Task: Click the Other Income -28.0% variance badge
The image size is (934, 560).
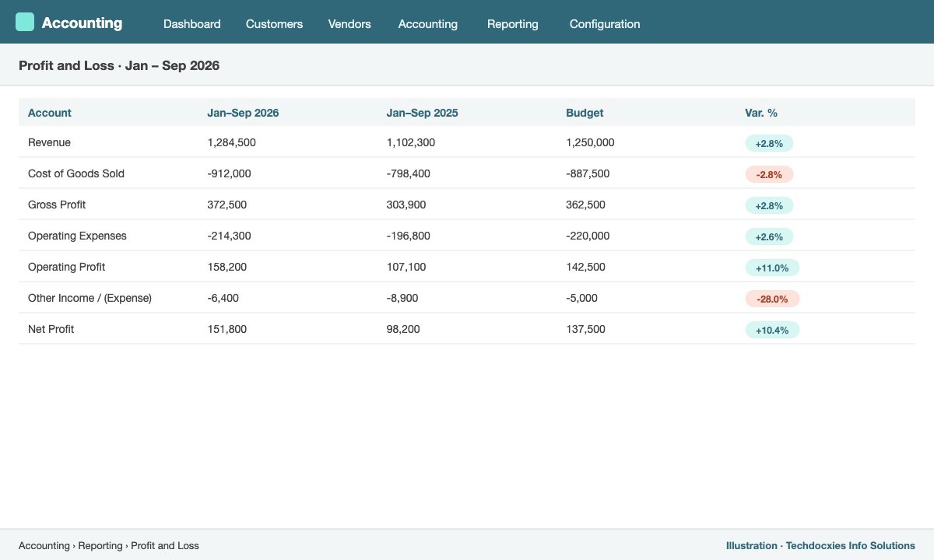Action: (772, 299)
